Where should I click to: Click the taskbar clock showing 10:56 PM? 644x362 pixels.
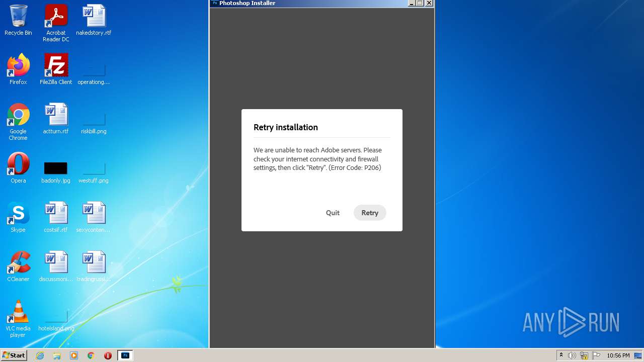click(618, 355)
